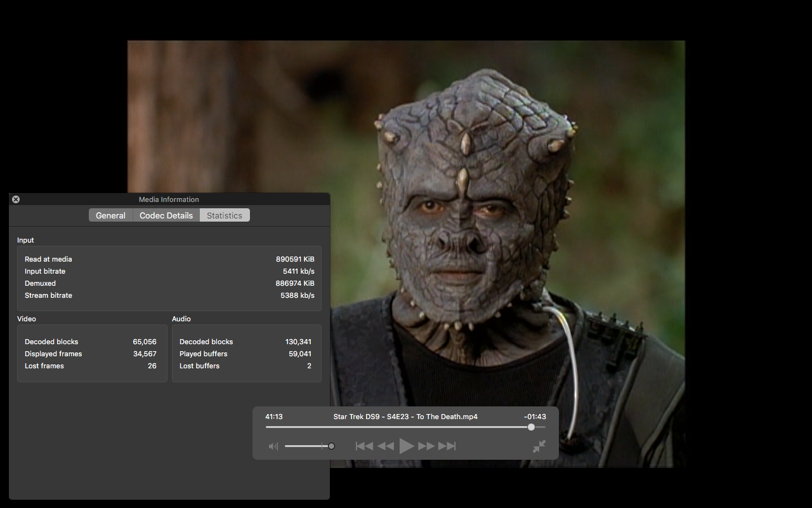The height and width of the screenshot is (508, 812).
Task: Exit fullscreen with the shrink arrows icon
Action: point(539,446)
